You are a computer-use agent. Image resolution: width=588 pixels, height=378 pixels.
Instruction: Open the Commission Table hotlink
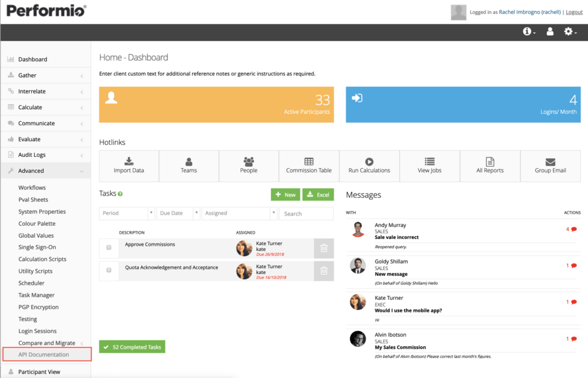point(308,166)
